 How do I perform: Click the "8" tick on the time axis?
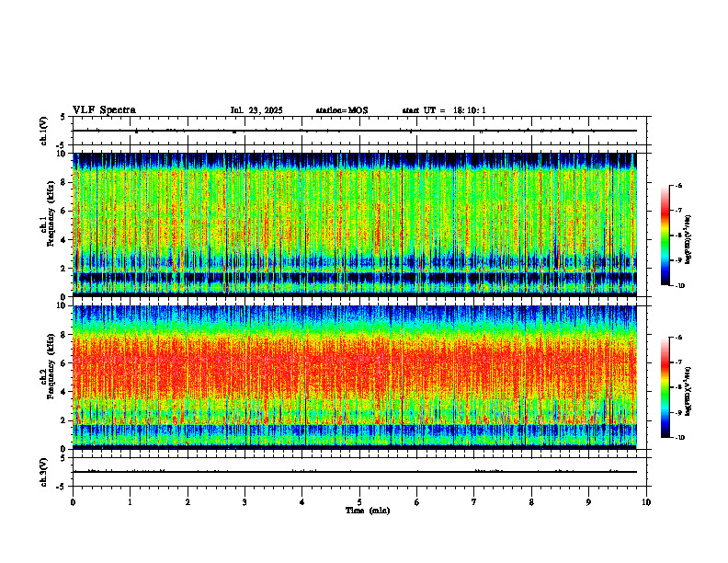(531, 502)
